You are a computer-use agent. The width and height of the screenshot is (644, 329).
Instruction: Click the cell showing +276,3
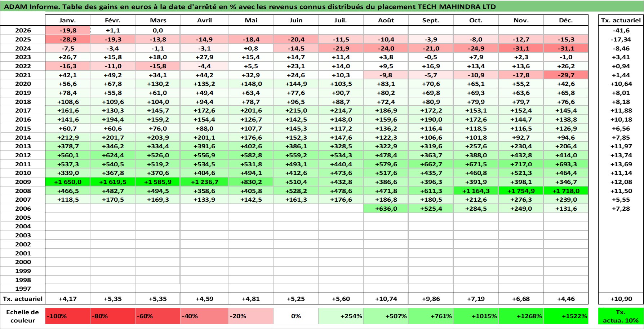pos(521,199)
